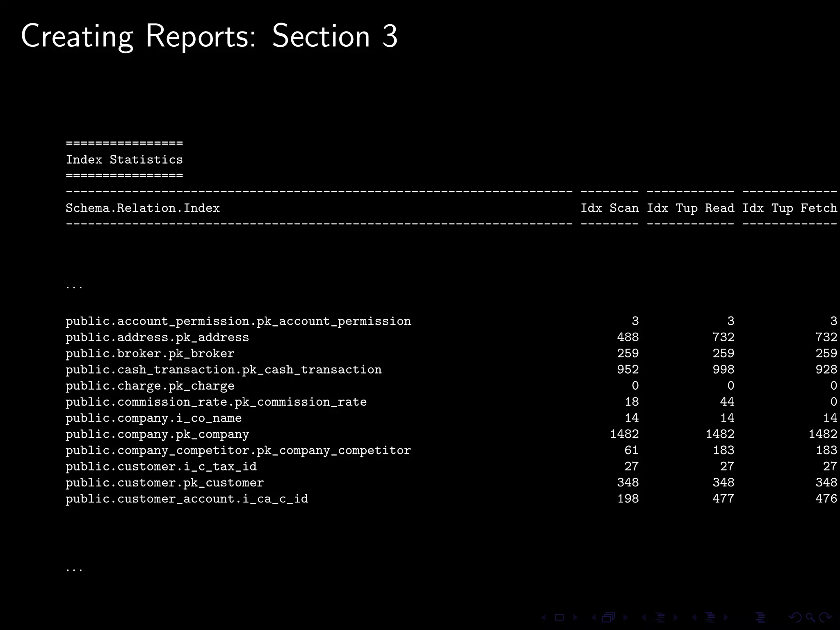
Task: Click the stacked frames icon
Action: point(608,617)
